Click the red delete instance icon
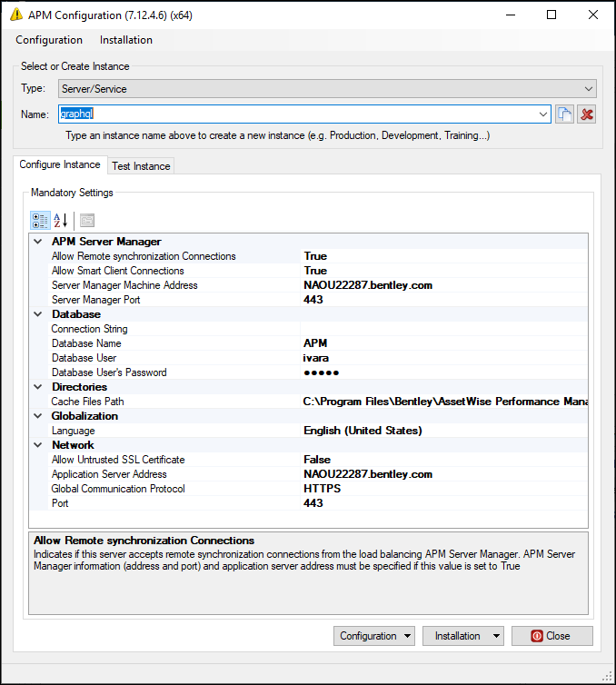The height and width of the screenshot is (685, 616). tap(587, 114)
